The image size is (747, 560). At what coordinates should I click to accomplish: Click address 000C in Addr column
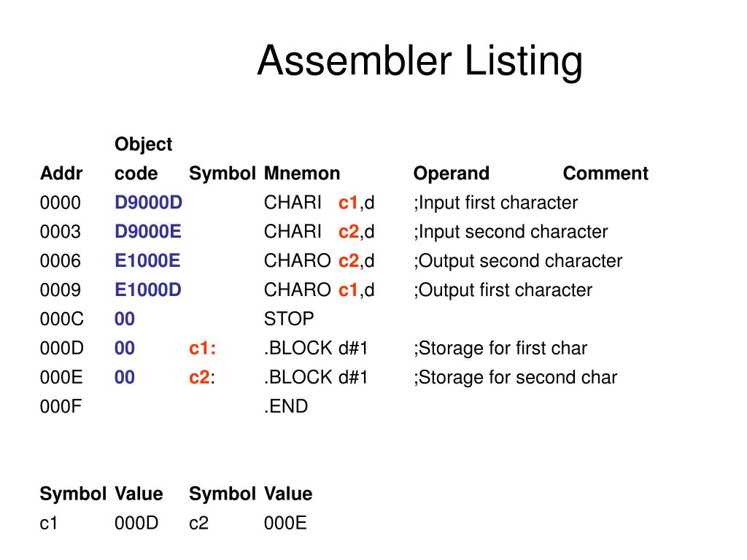pyautogui.click(x=61, y=319)
